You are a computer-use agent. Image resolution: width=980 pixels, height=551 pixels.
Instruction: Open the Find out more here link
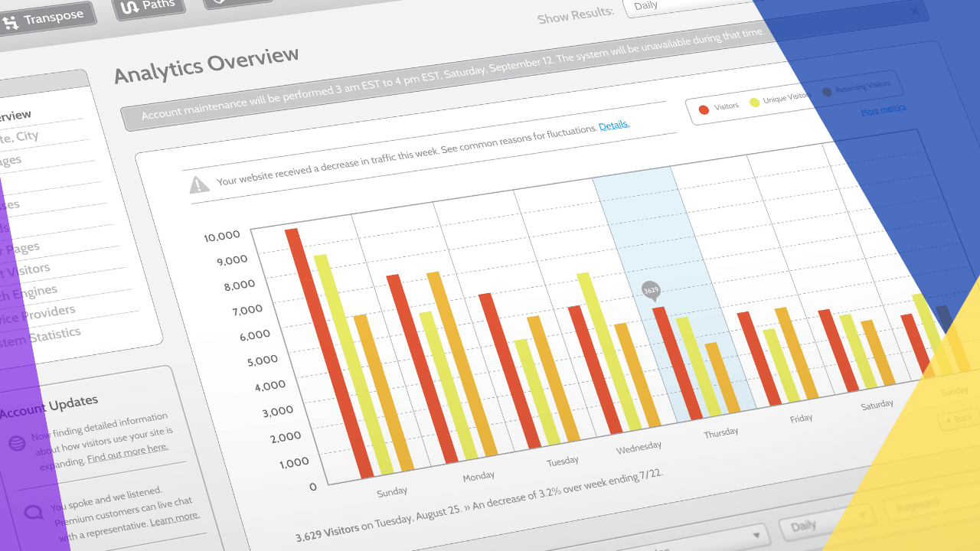127,453
